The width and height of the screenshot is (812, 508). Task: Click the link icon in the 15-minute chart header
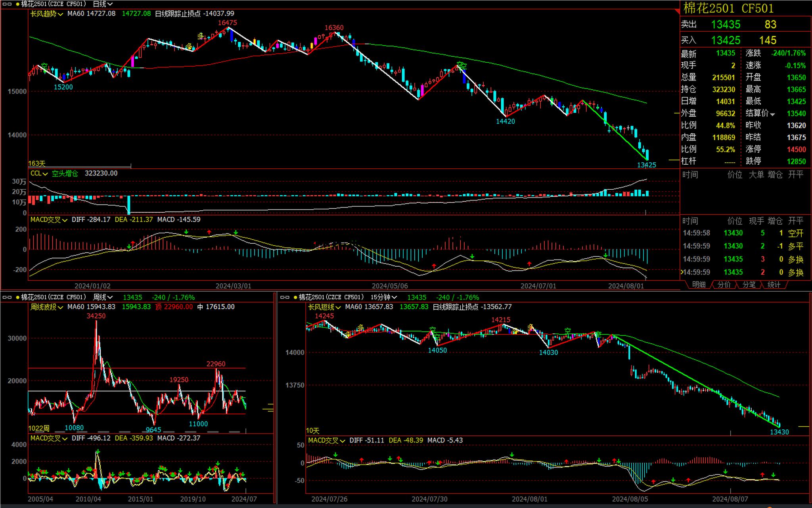(285, 297)
